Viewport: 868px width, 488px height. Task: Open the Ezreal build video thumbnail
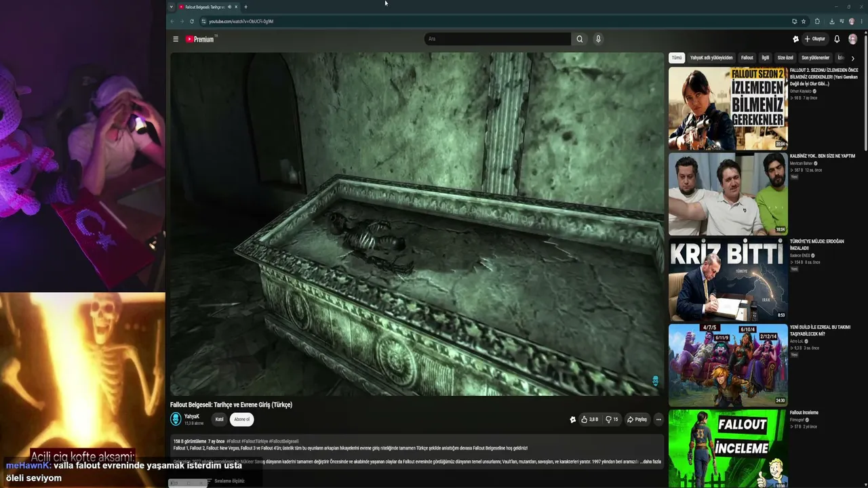coord(728,365)
